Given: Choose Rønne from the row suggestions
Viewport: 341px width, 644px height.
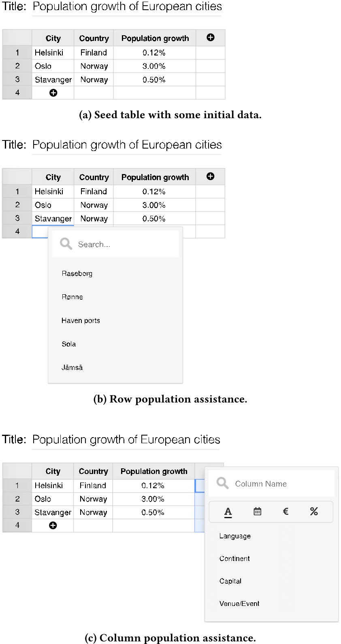Looking at the screenshot, I should pyautogui.click(x=72, y=297).
